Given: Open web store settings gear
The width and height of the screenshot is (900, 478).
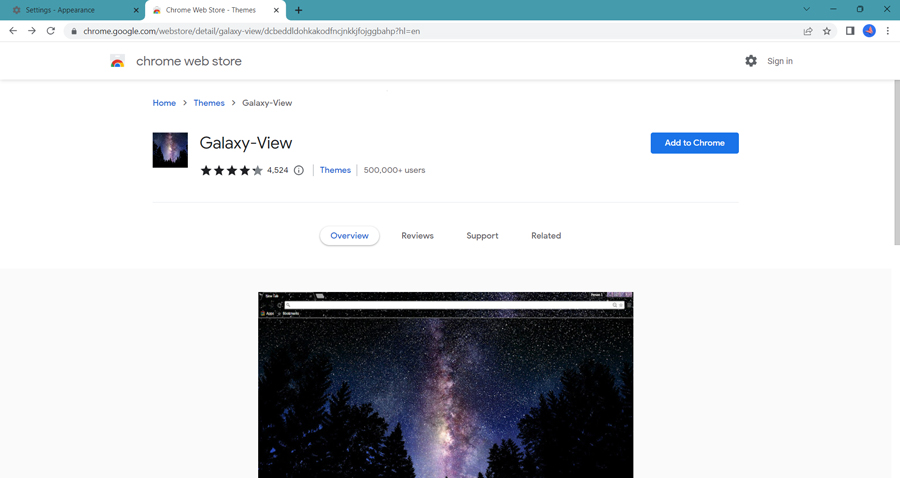Looking at the screenshot, I should [751, 61].
